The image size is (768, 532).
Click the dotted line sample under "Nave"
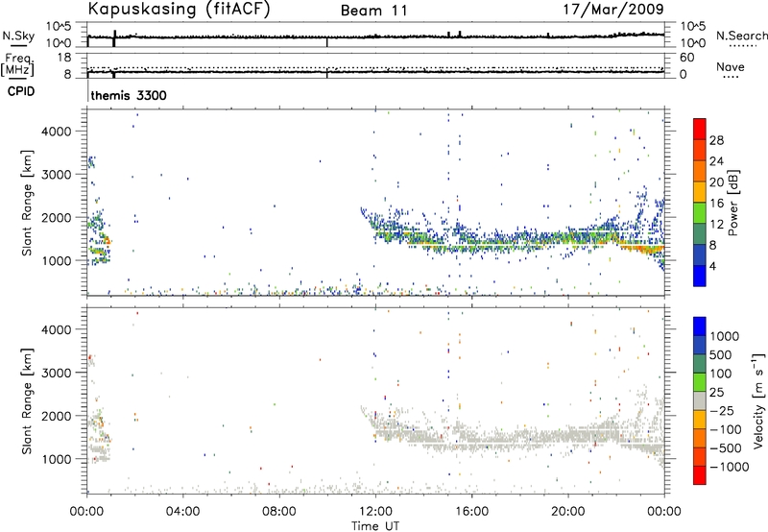coord(732,78)
